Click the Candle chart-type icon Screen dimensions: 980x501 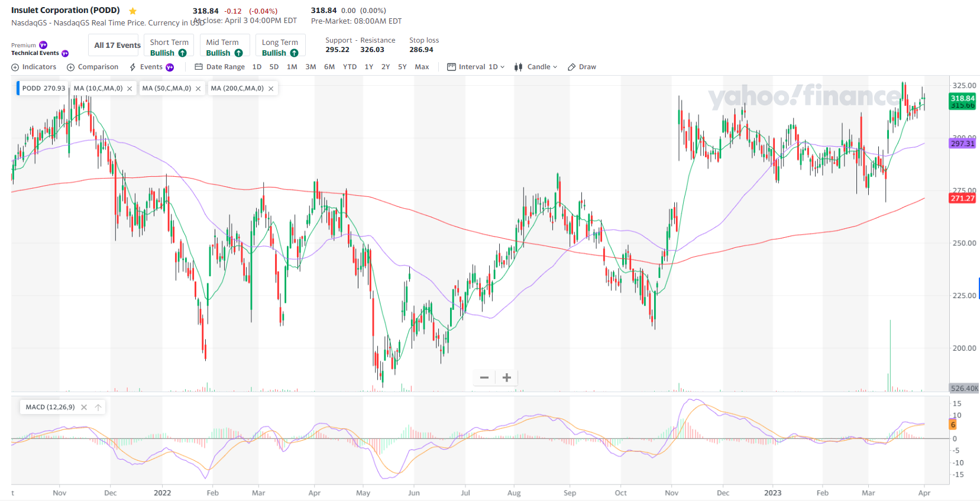(519, 67)
